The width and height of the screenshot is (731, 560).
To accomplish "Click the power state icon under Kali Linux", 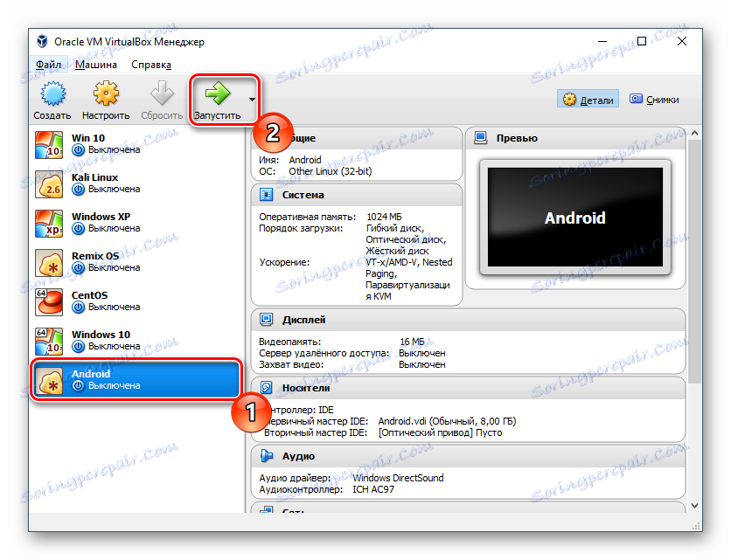I will [x=78, y=190].
